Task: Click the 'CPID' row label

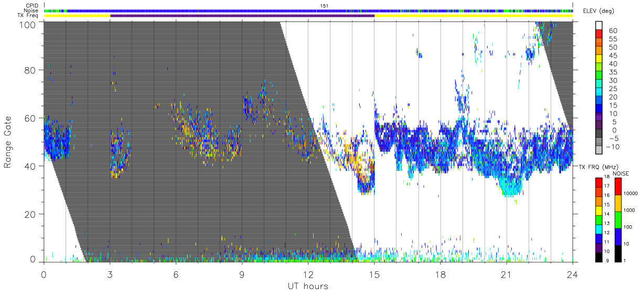Action: 32,5
